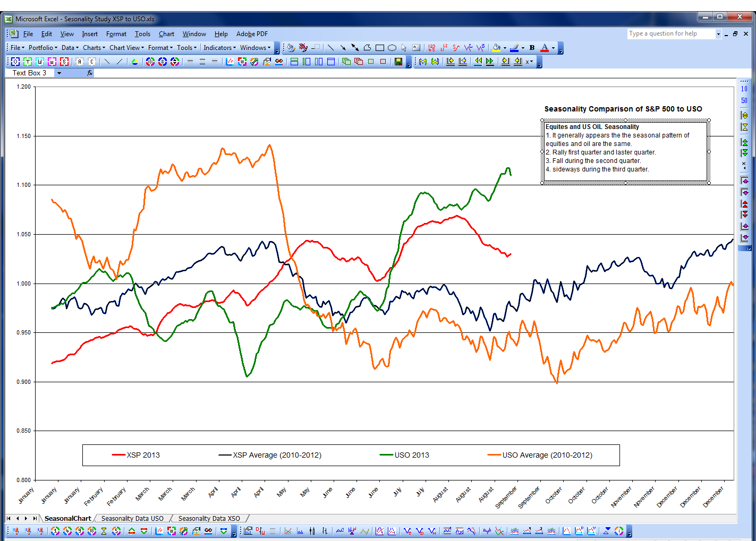The width and height of the screenshot is (756, 541).
Task: Select the freeform shape tool
Action: click(x=367, y=48)
